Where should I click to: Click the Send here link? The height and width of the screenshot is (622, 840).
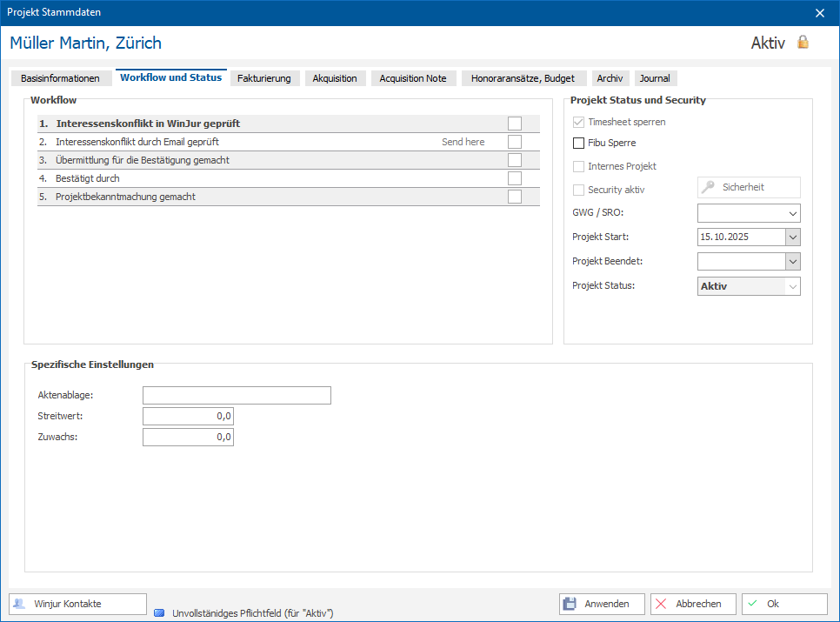[463, 142]
